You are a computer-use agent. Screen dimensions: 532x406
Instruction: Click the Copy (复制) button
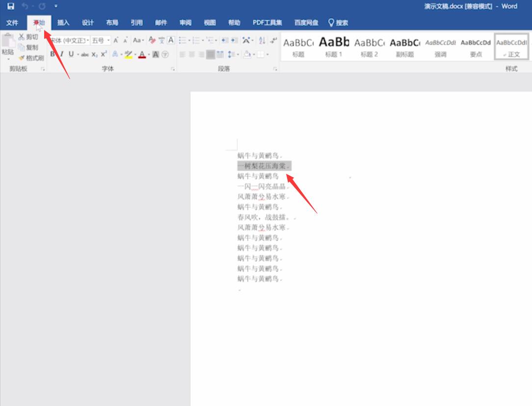28,47
